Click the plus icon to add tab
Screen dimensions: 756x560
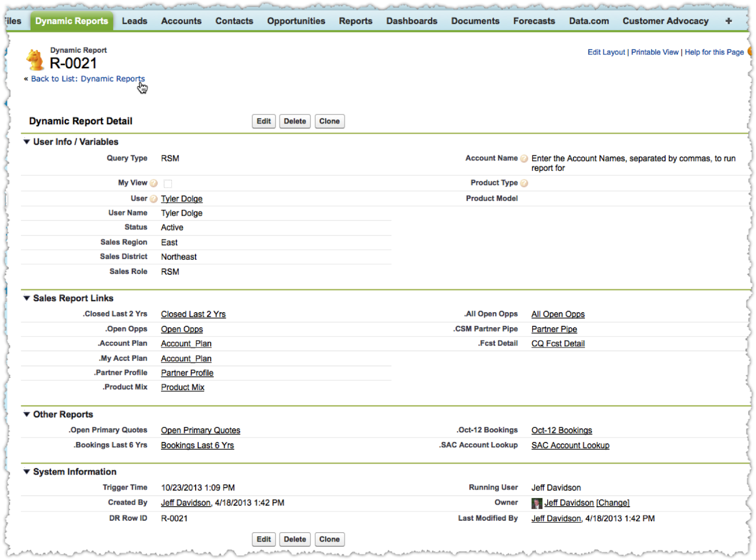coord(728,20)
